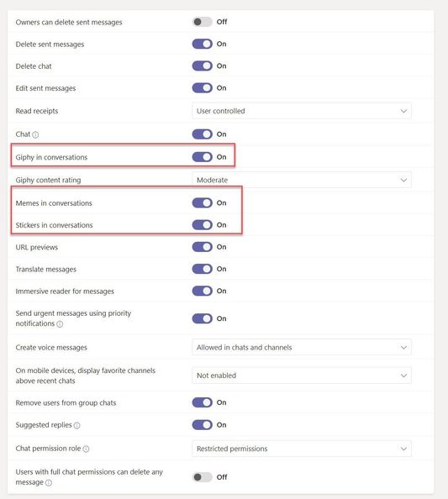448x499 pixels.
Task: Disable Translate messages toggle
Action: [202, 269]
